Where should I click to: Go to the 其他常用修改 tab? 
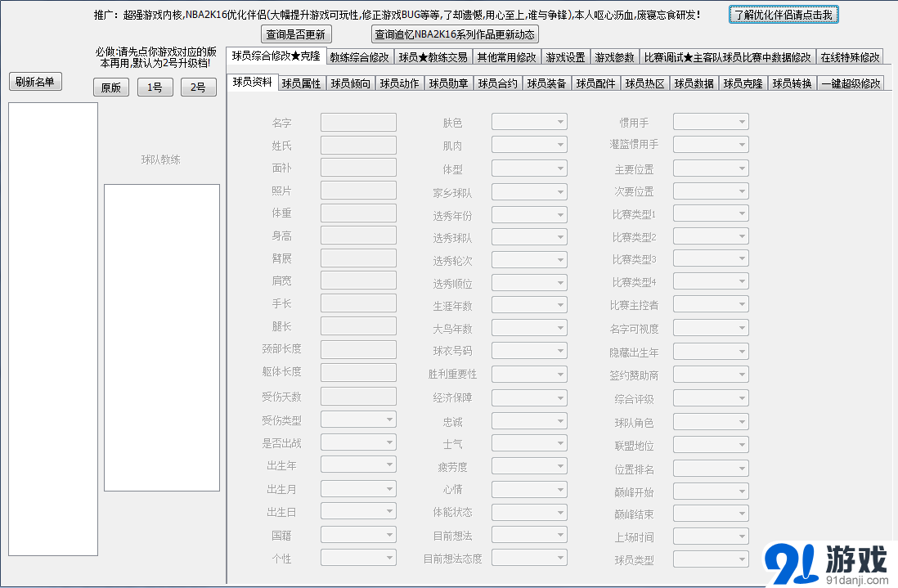coord(506,57)
